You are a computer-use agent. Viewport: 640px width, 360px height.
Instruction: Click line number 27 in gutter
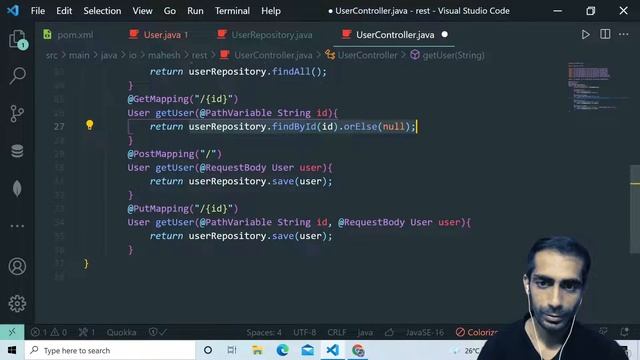[x=59, y=127]
